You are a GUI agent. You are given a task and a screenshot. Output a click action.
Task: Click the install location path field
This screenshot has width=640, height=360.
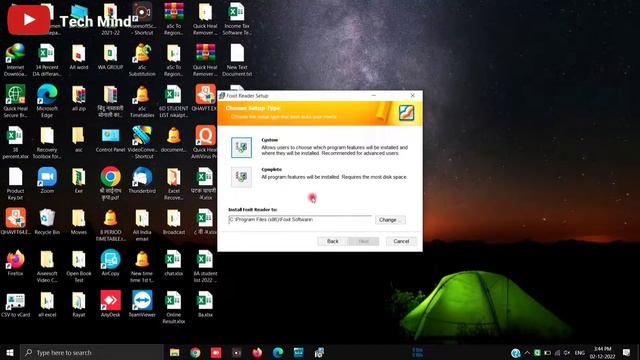300,220
